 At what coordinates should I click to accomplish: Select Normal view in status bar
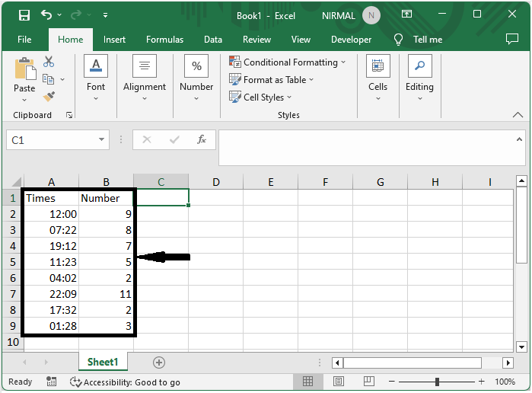pos(307,382)
